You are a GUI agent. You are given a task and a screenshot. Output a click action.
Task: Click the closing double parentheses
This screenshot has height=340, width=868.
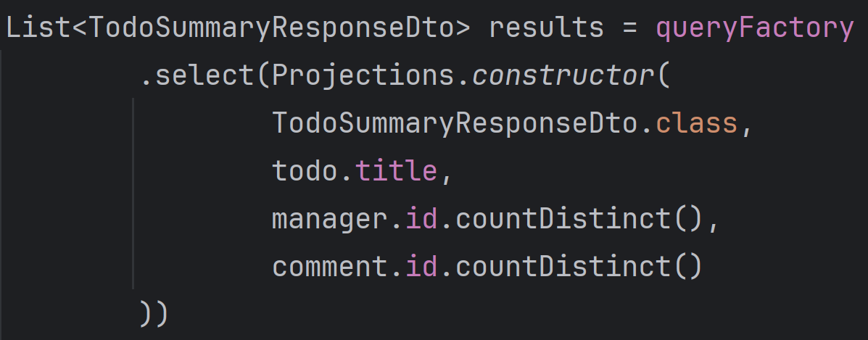[154, 314]
